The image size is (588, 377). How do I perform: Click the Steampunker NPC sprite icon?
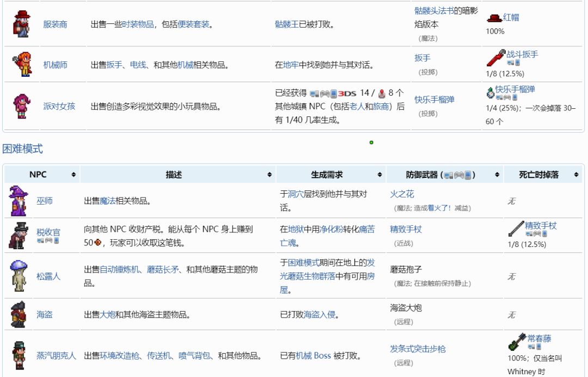19,356
